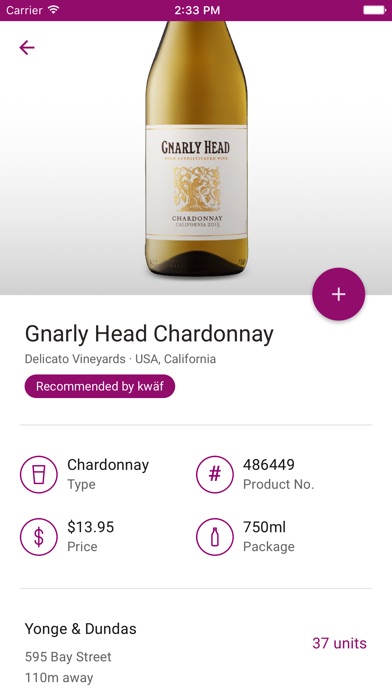Screen dimensions: 392x696
Task: Tap the 37 units stock link
Action: 339,643
